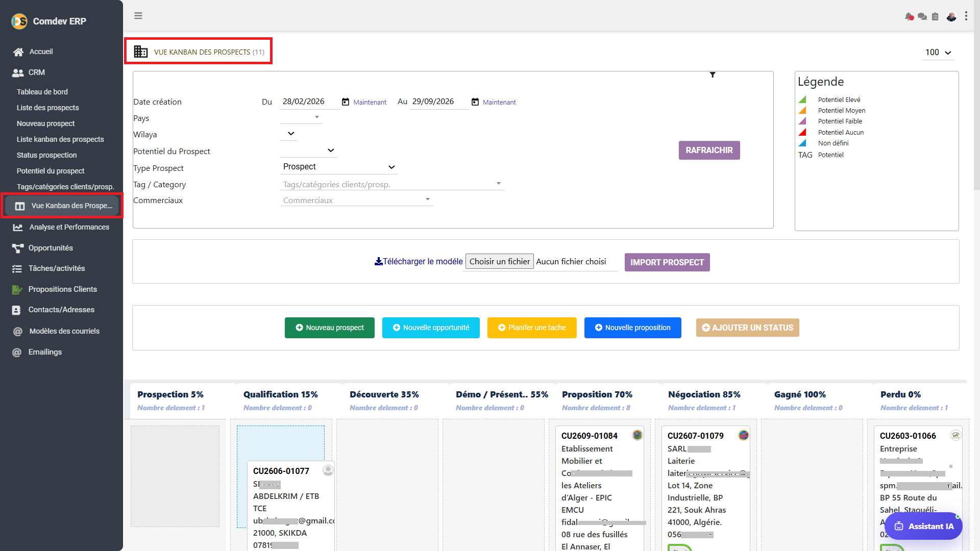Image resolution: width=980 pixels, height=551 pixels.
Task: Click Maintenant link beside Au date
Action: pos(499,102)
